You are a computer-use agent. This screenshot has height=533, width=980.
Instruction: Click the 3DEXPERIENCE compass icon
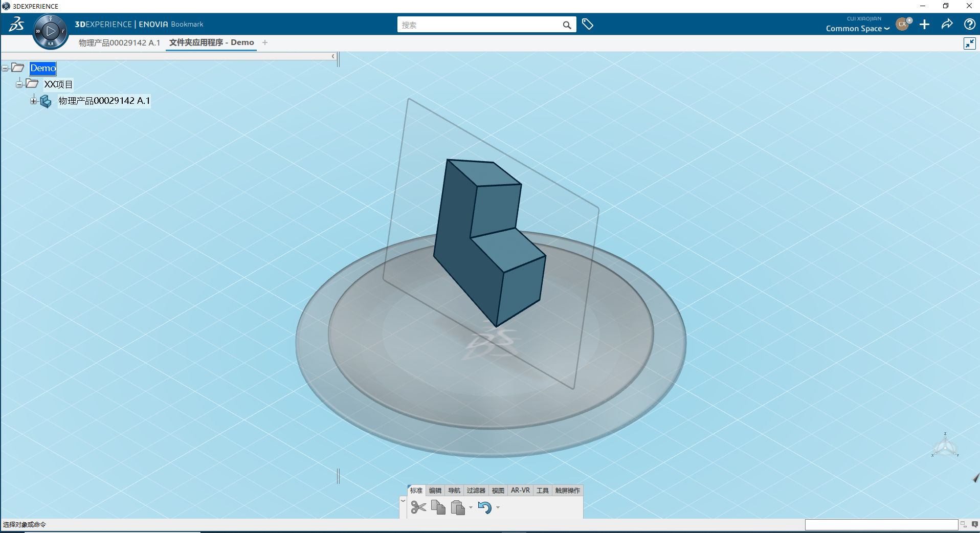point(50,31)
